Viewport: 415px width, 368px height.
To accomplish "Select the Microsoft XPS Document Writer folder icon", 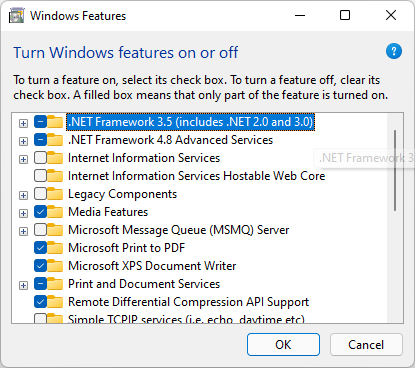I will pyautogui.click(x=55, y=266).
